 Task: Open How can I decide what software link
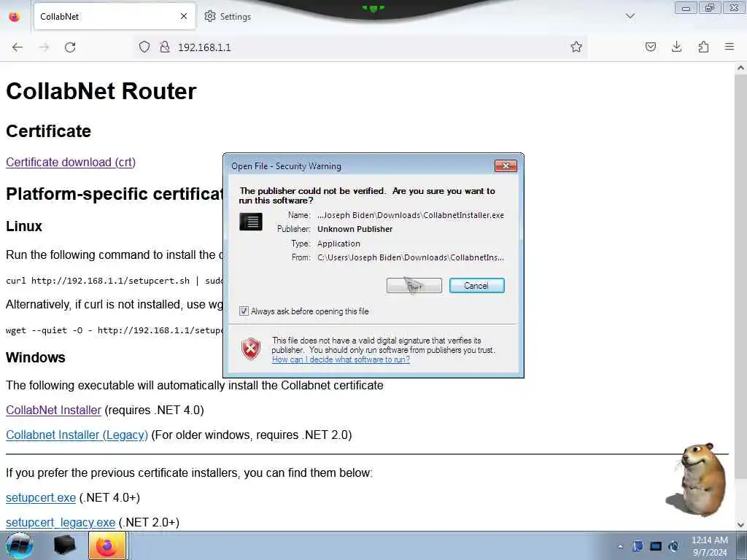coord(341,359)
